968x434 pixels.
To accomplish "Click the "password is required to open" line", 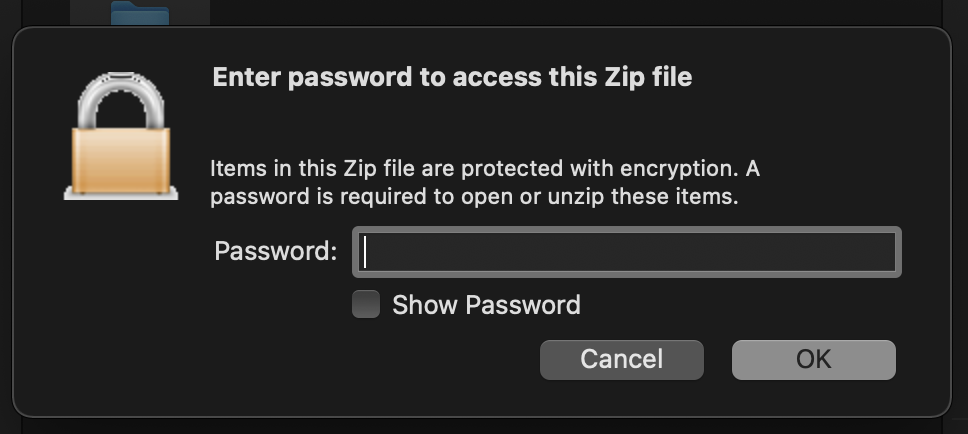I will click(474, 198).
